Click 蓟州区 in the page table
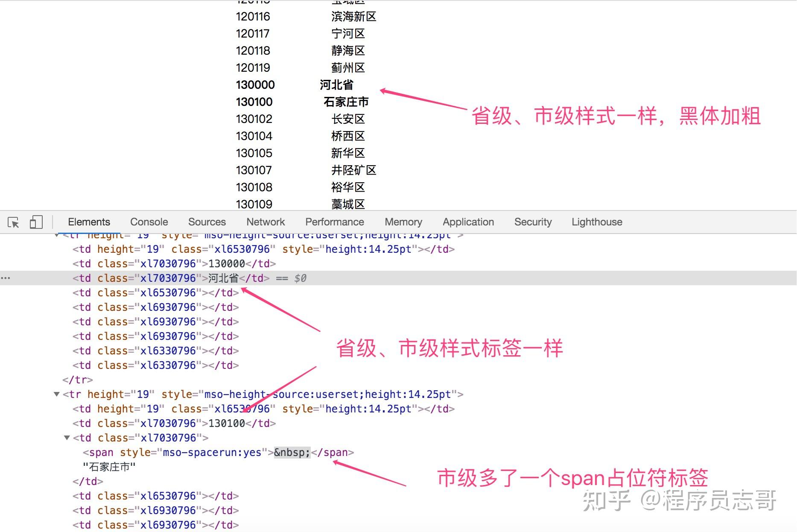 point(348,67)
